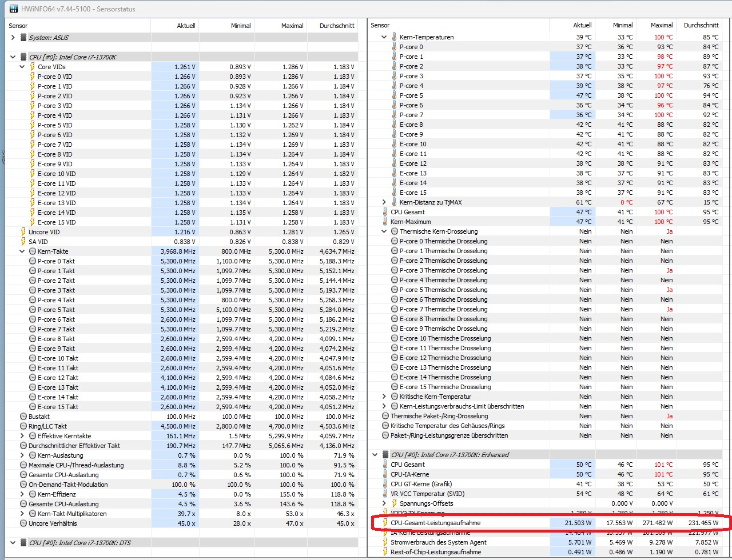Click the chip icon of i7-13700K: Enhanced

(x=385, y=455)
